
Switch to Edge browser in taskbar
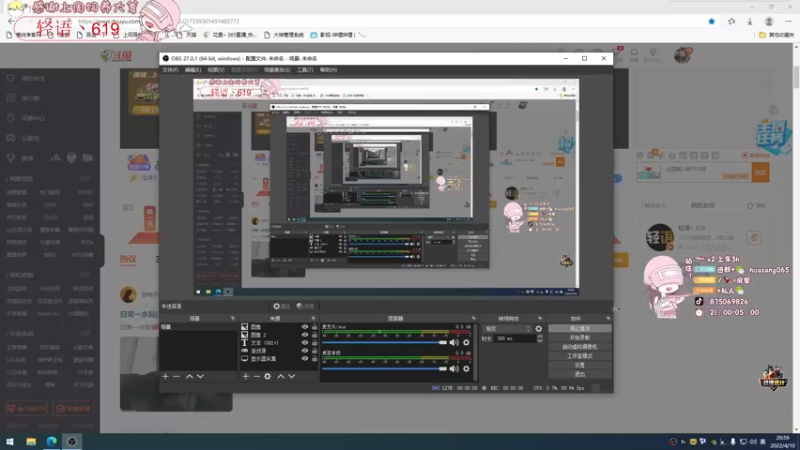[52, 441]
